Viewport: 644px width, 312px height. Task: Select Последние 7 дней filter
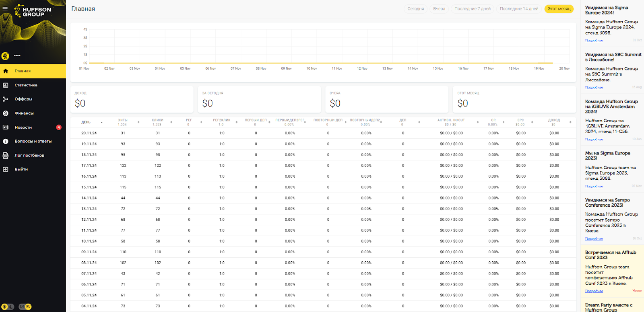[473, 9]
